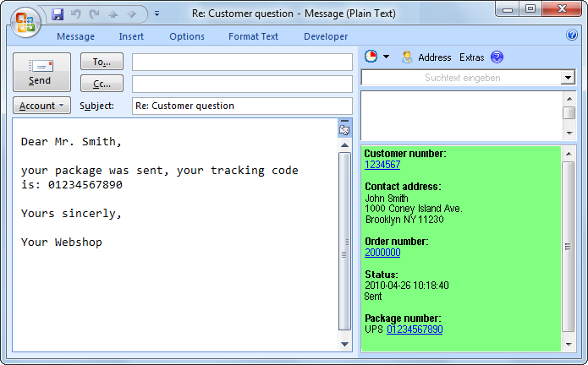Click the small icon atop the message scrollbar
Screen dimensions: 588x365
pos(344,128)
